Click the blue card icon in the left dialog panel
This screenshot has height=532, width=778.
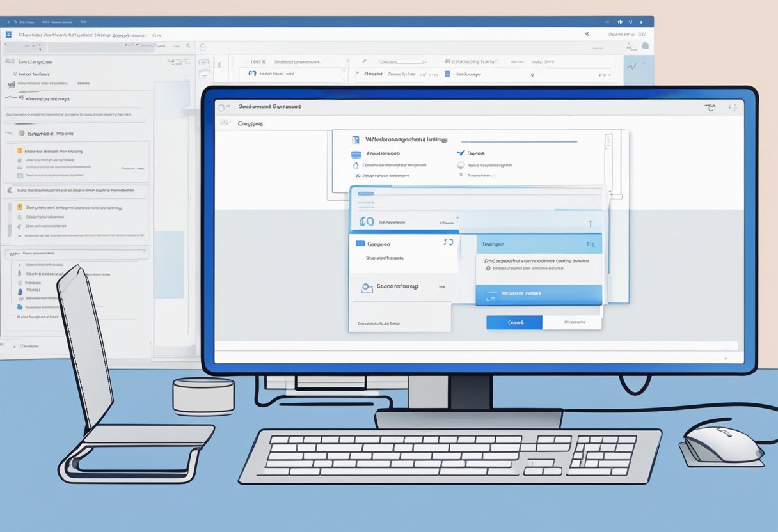(x=360, y=244)
